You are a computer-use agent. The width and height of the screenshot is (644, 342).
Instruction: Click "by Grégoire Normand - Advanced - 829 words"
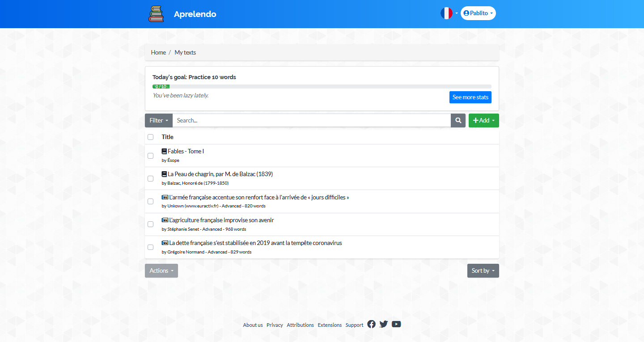pos(207,252)
